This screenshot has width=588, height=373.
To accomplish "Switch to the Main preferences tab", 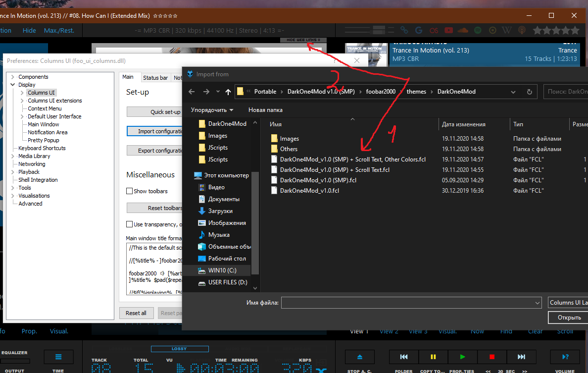I will pyautogui.click(x=128, y=77).
